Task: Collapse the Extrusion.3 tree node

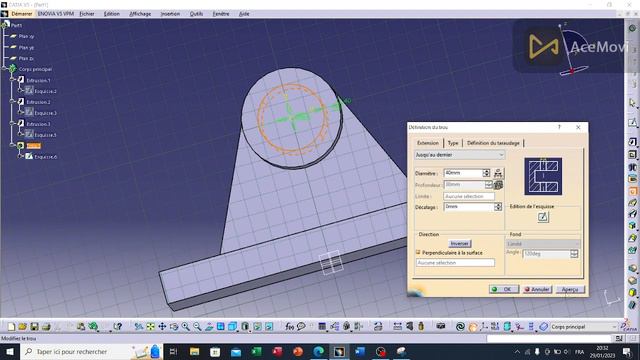Action: 12,123
